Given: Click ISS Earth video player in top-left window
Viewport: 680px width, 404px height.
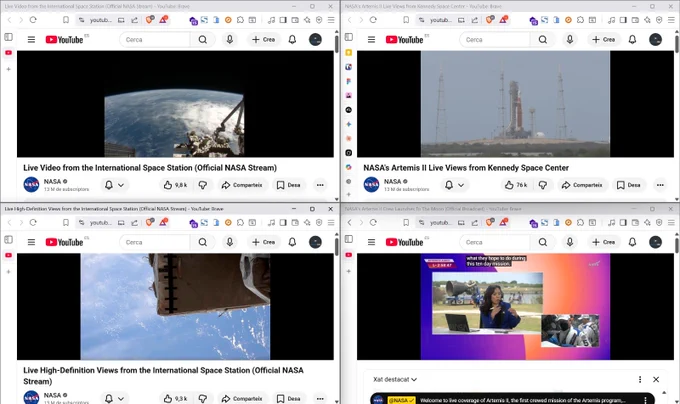Looking at the screenshot, I should (175, 104).
